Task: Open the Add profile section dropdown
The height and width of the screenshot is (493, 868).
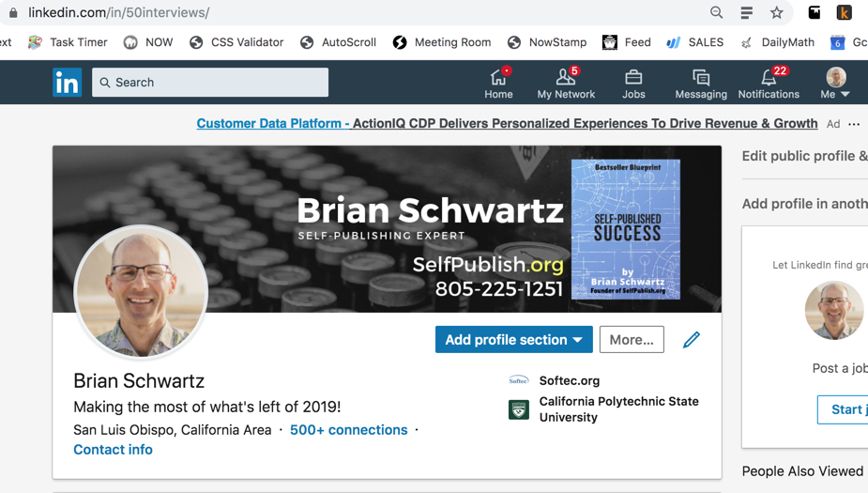Action: pyautogui.click(x=513, y=340)
